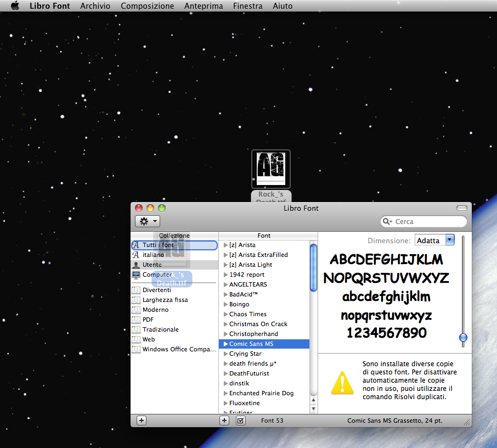Screen dimensions: 497x448
Task: Click the Moderno collection icon
Action: 136,310
